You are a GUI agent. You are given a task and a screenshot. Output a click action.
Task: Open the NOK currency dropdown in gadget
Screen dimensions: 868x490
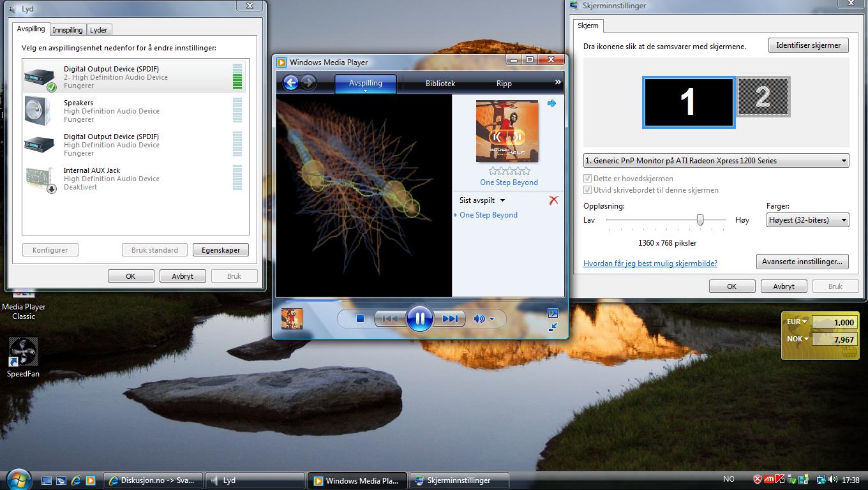coord(798,339)
